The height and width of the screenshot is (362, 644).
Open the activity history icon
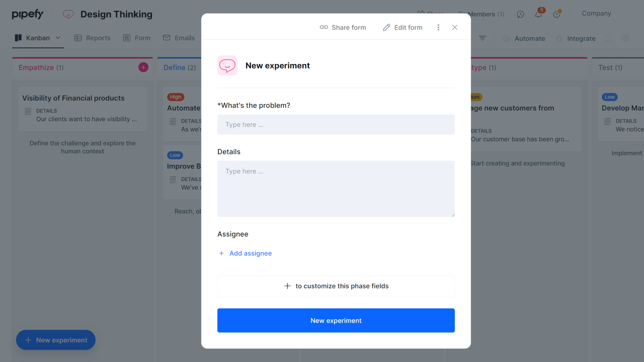pyautogui.click(x=520, y=14)
